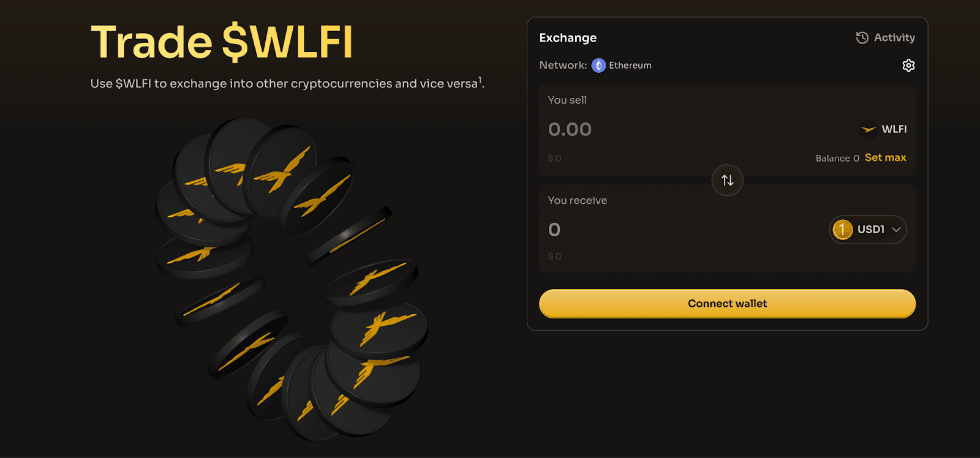Click the You sell amount input field
This screenshot has height=458, width=980.
pos(570,129)
